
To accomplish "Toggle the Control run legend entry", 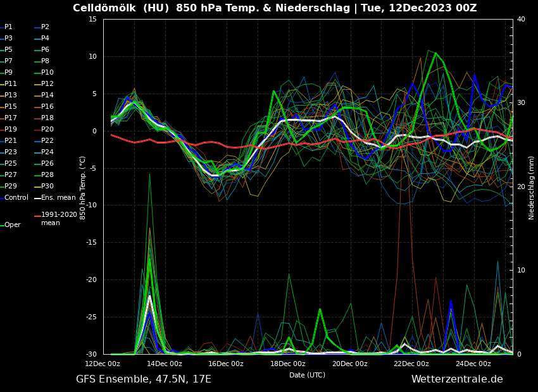I will click(x=16, y=198).
